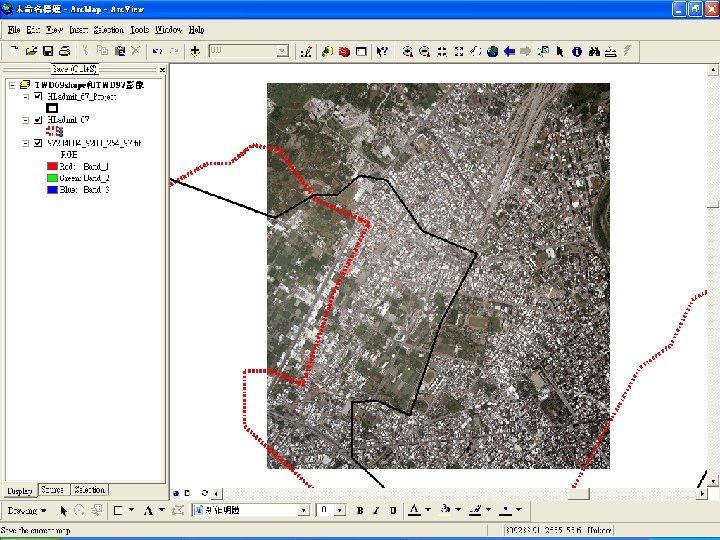
Task: Open the Command Line window icon
Action: (x=361, y=51)
